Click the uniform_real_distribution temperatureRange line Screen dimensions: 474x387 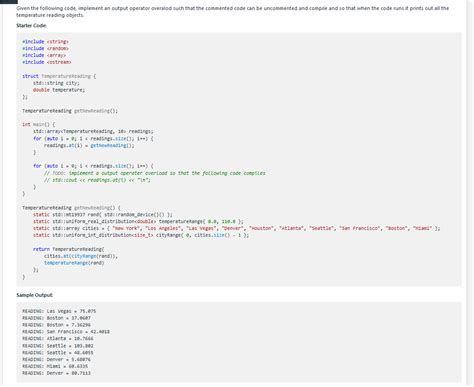pos(138,221)
